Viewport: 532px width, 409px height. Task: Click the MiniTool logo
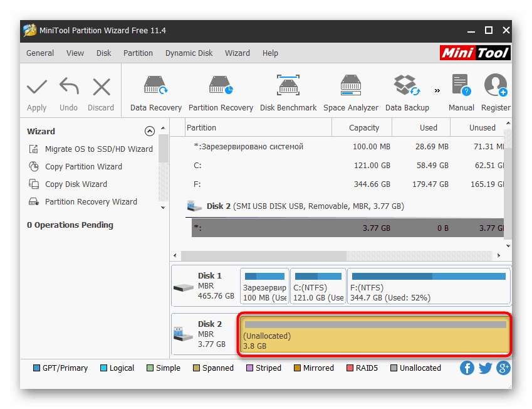point(475,53)
